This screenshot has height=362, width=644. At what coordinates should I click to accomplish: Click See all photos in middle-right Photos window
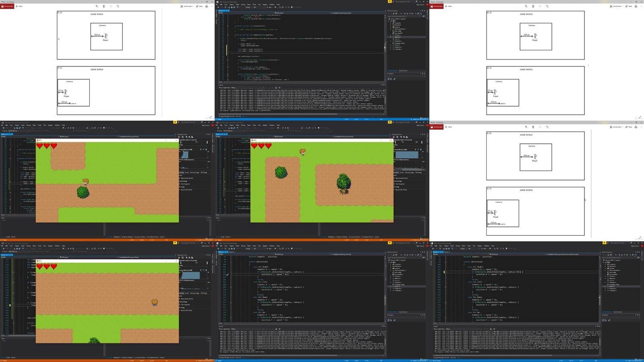click(x=436, y=127)
